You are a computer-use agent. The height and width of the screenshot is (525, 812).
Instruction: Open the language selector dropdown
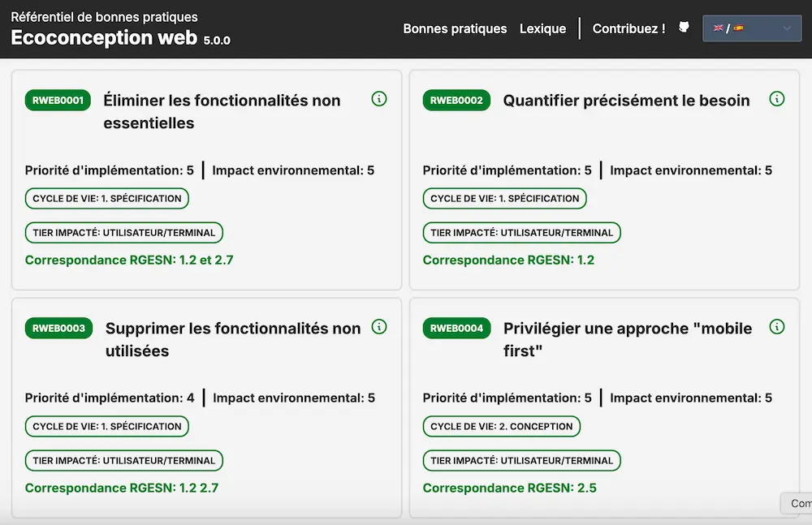752,28
